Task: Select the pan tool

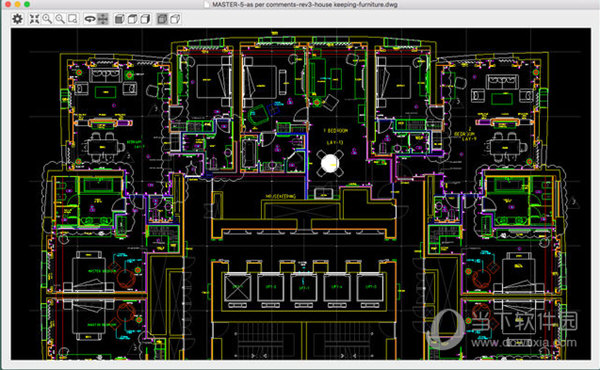Action: click(x=103, y=19)
